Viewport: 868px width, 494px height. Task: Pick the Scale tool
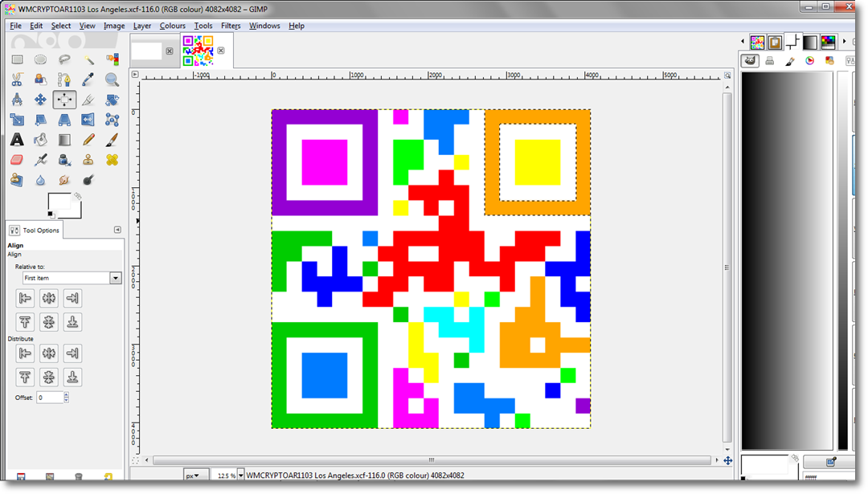point(17,120)
